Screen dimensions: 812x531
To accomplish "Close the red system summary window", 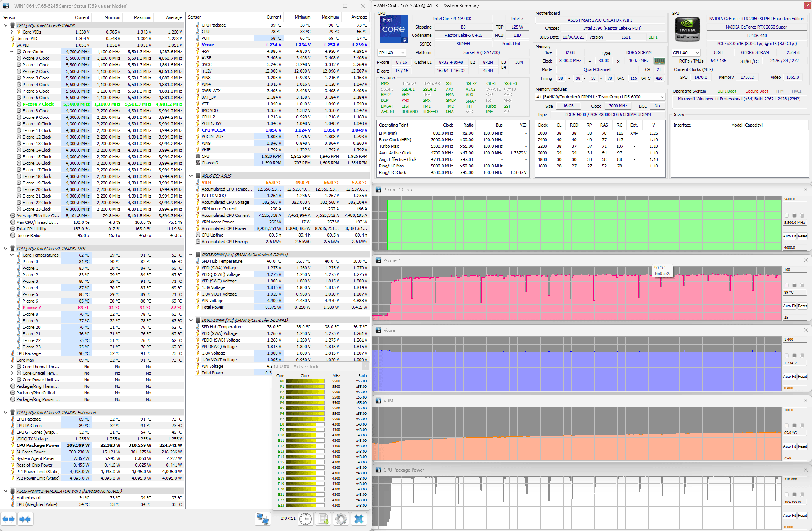I will click(807, 5).
